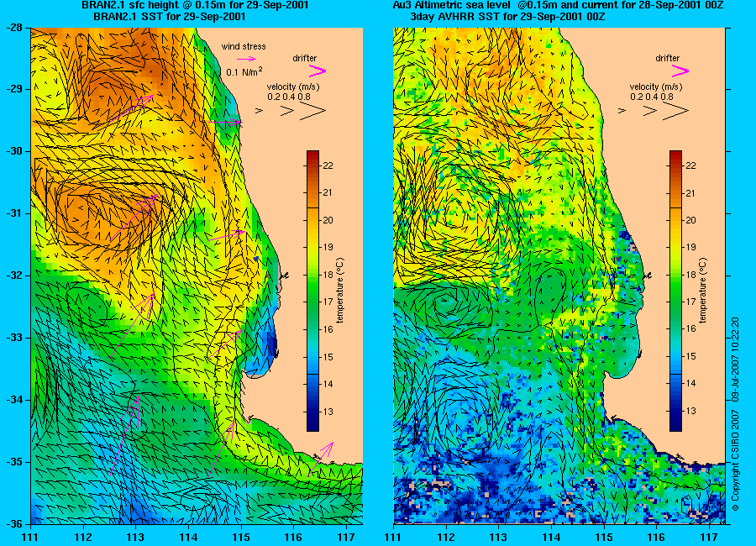This screenshot has width=756, height=546.
Task: Click 'temperature (°C)' beside the BRAN2.1 colorbar
Action: point(340,291)
